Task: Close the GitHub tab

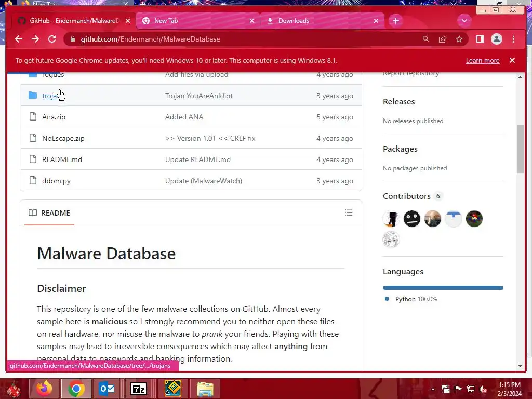Action: pyautogui.click(x=128, y=21)
